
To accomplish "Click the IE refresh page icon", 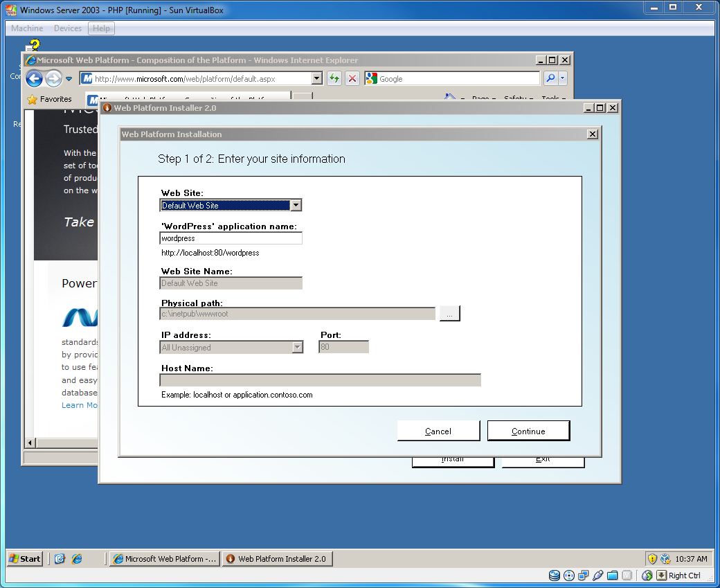I will click(334, 78).
